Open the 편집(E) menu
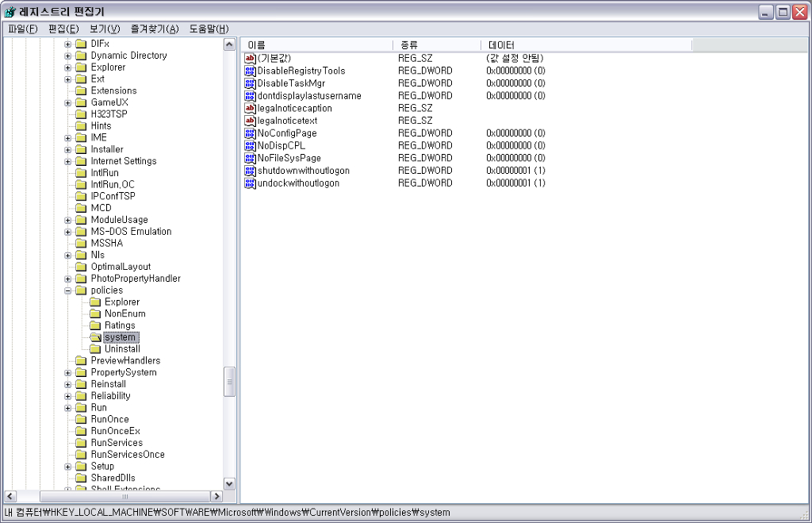 pyautogui.click(x=63, y=29)
